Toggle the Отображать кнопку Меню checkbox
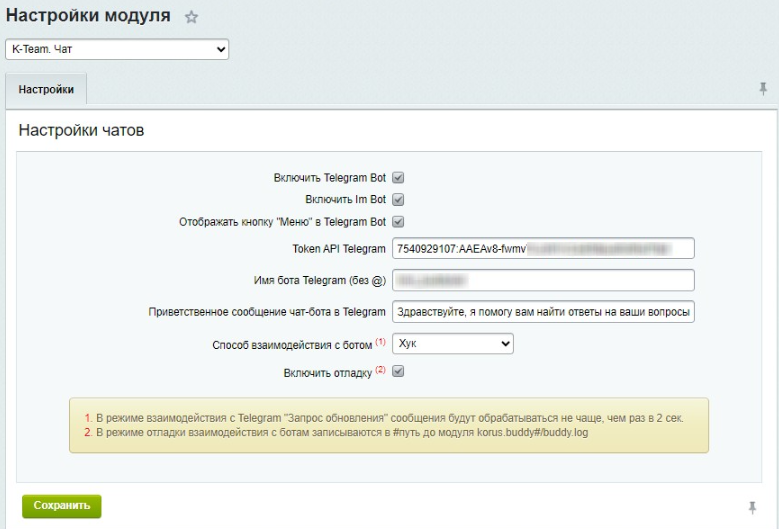This screenshot has width=779, height=529. pos(398,222)
